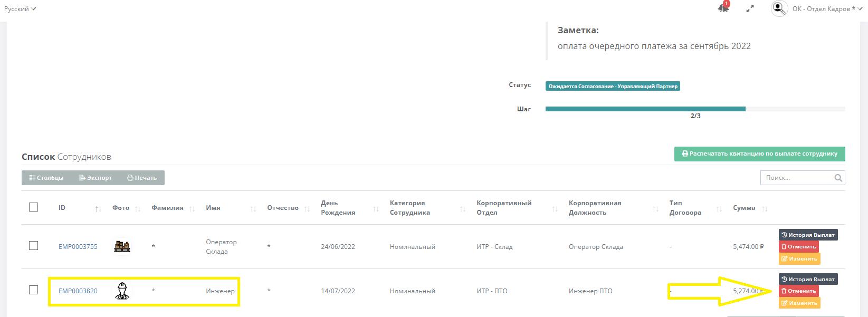Image resolution: width=868 pixels, height=317 pixels.
Task: Click the note text about сентябрь 2022
Action: click(654, 46)
